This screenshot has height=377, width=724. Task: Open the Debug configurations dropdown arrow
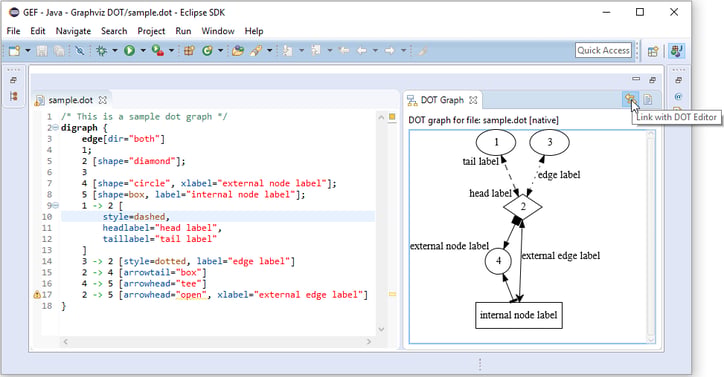(x=115, y=50)
